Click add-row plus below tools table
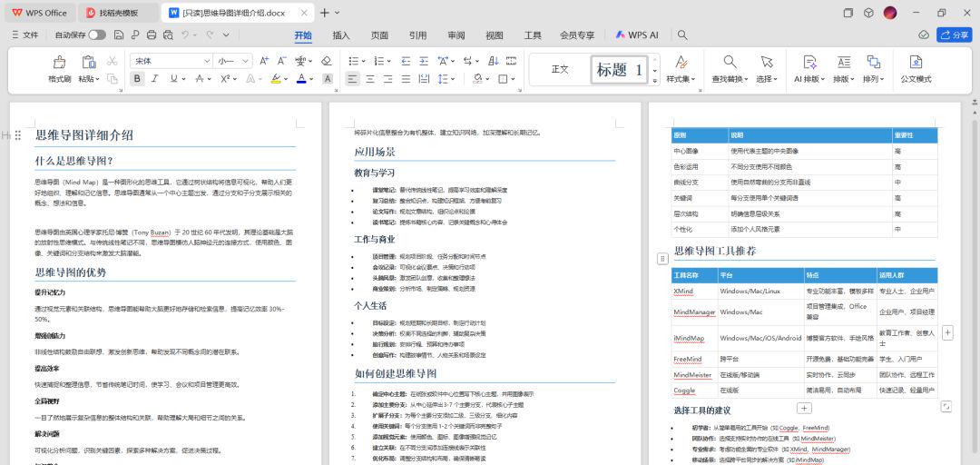Viewport: 980px width, 465px height. (x=804, y=408)
